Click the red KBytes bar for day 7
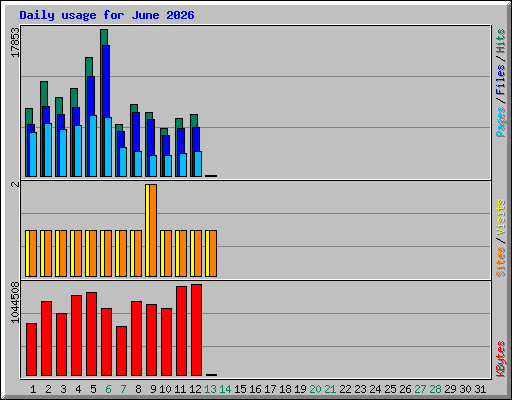The width and height of the screenshot is (512, 400). click(121, 351)
